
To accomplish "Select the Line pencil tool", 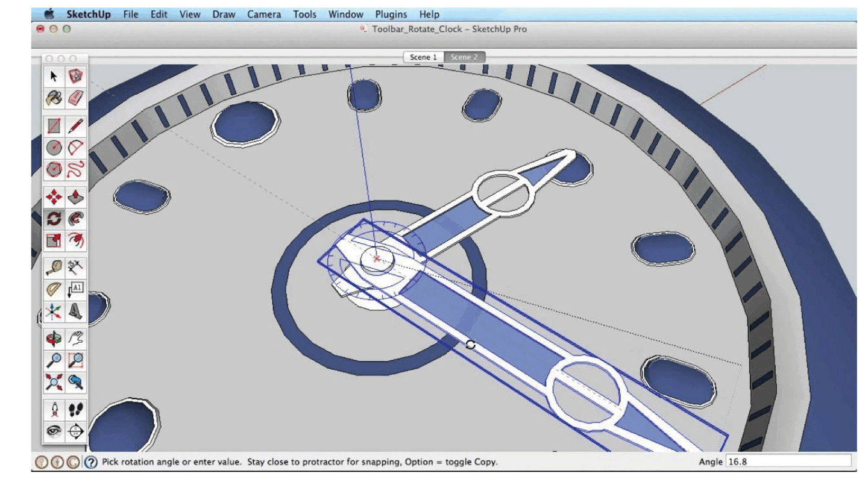I will click(x=75, y=126).
